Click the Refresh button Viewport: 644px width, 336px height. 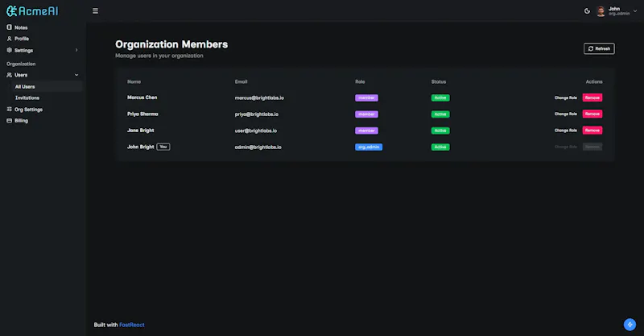point(599,48)
